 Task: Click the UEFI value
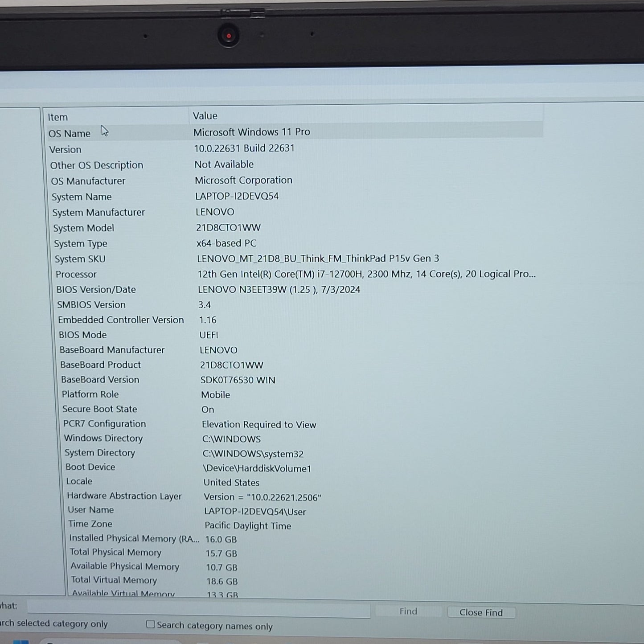pos(209,335)
